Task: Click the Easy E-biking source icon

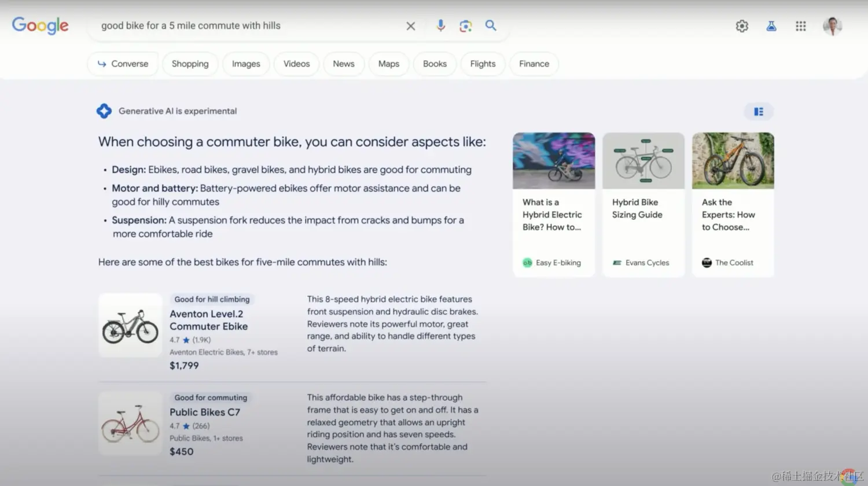Action: [x=527, y=263]
